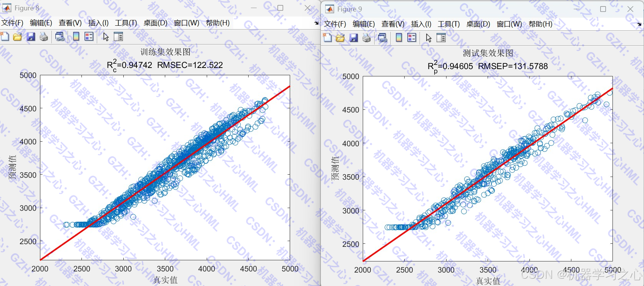This screenshot has height=286, width=644.
Task: Open file icon in Figure 8 toolbar
Action: (18, 37)
